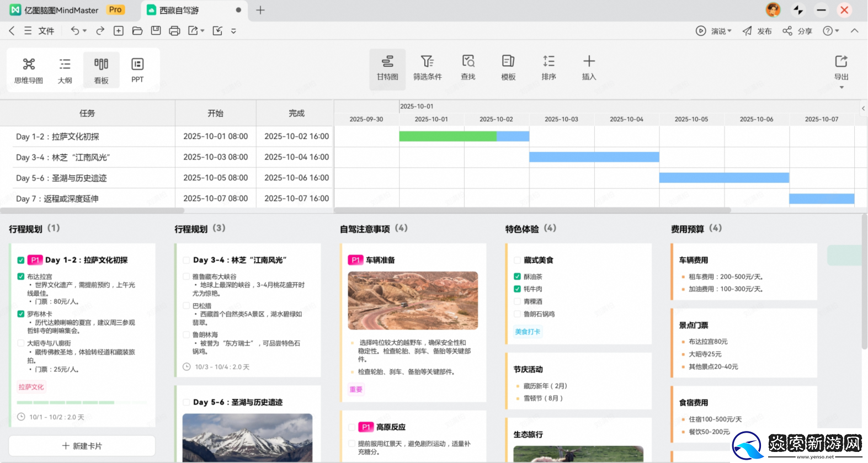Click the redo arrow icon
Screen dimensions: 868x463
pos(100,31)
